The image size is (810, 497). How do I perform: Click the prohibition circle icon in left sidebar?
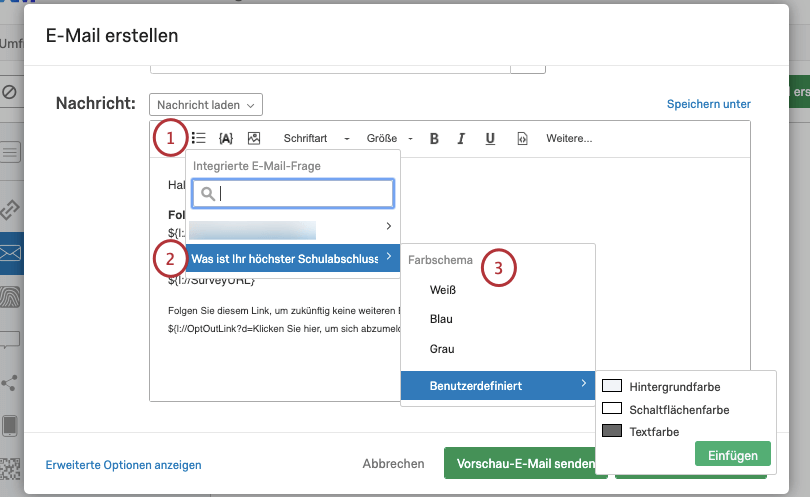tap(9, 92)
